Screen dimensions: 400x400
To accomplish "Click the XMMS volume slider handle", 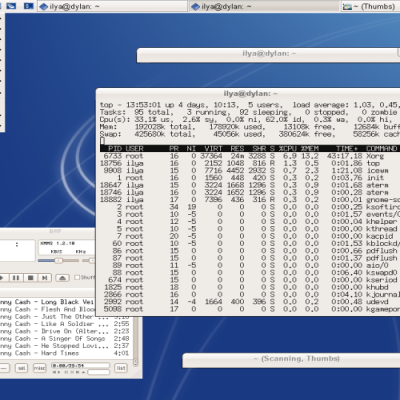I will (x=59, y=261).
